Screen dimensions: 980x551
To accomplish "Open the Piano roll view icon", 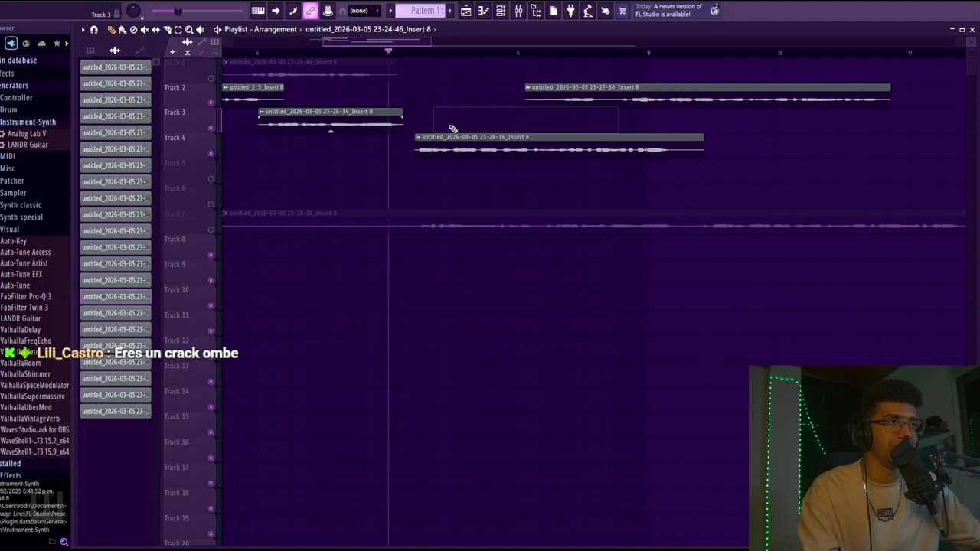I will (x=483, y=11).
